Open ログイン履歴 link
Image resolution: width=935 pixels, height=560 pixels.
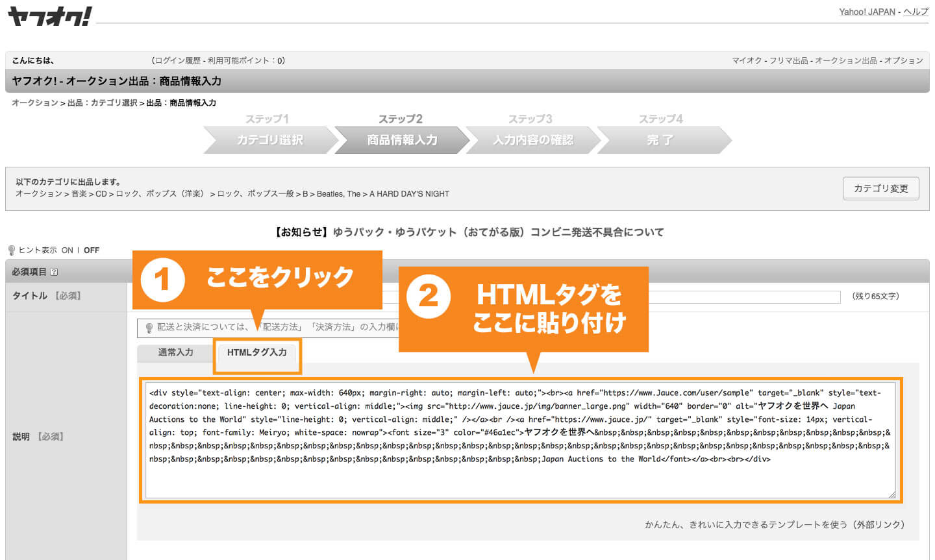178,60
